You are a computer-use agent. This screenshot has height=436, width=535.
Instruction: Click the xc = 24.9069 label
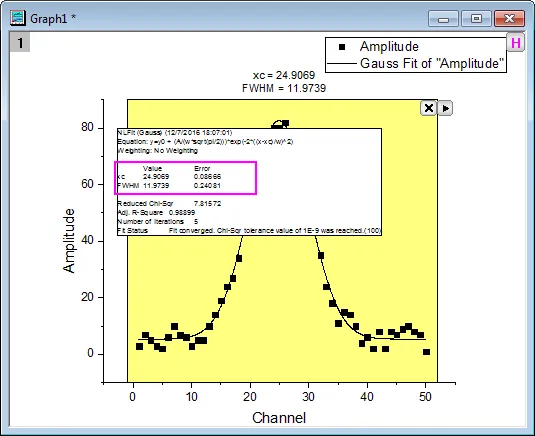(x=284, y=75)
